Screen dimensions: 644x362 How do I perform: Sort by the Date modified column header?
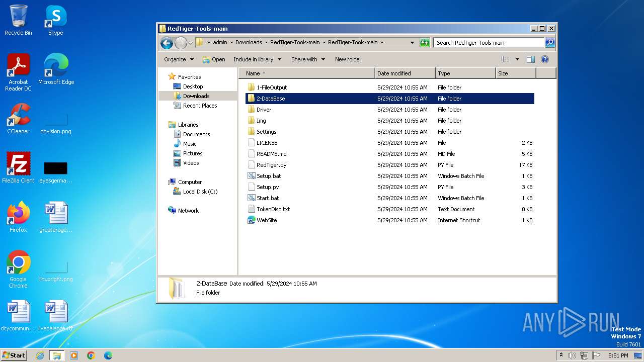tap(405, 73)
